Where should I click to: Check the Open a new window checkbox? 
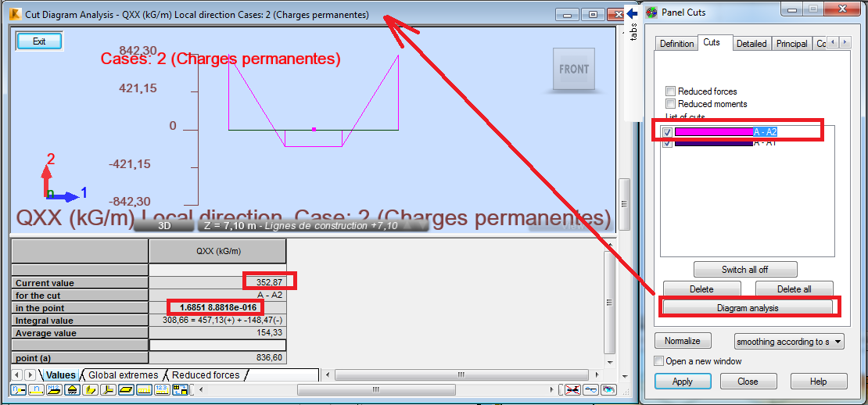[x=658, y=361]
